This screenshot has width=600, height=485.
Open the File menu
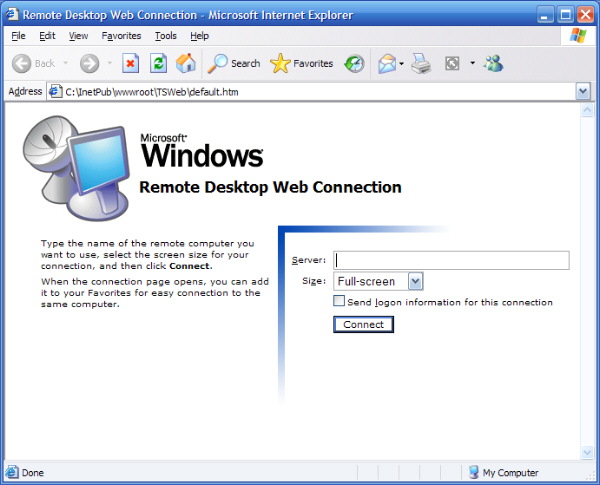[x=18, y=36]
